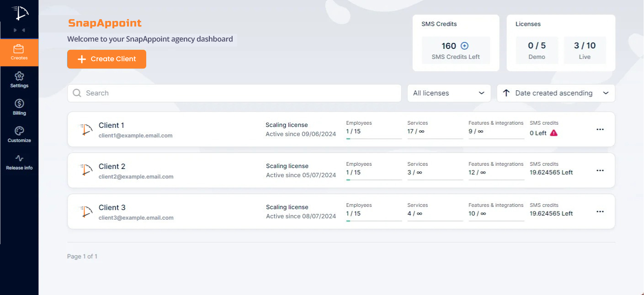Expand the All licenses filter dropdown
This screenshot has height=295, width=644.
[449, 93]
